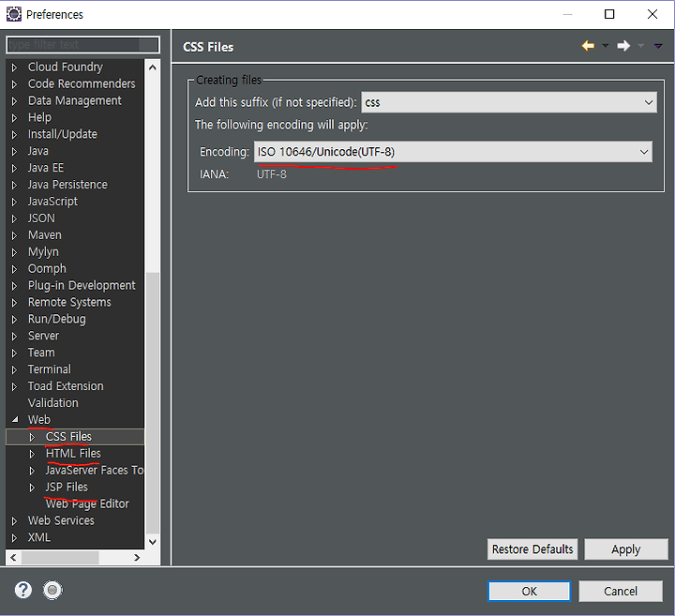Screen dimensions: 675x616
Task: Collapse the Web tree node
Action: point(15,419)
